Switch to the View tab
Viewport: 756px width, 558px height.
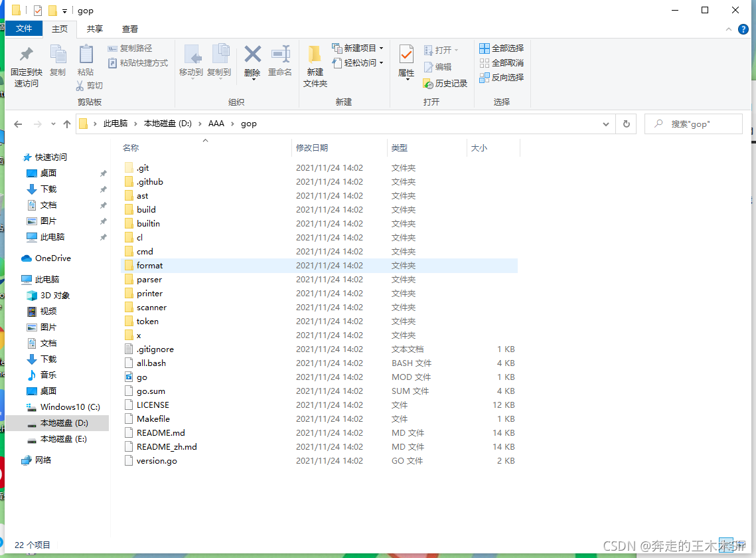(129, 29)
